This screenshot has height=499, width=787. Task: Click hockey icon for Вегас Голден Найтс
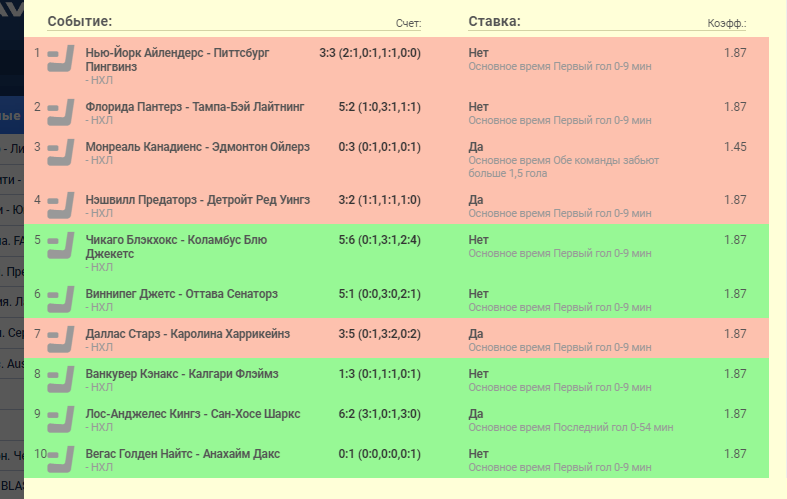62,460
